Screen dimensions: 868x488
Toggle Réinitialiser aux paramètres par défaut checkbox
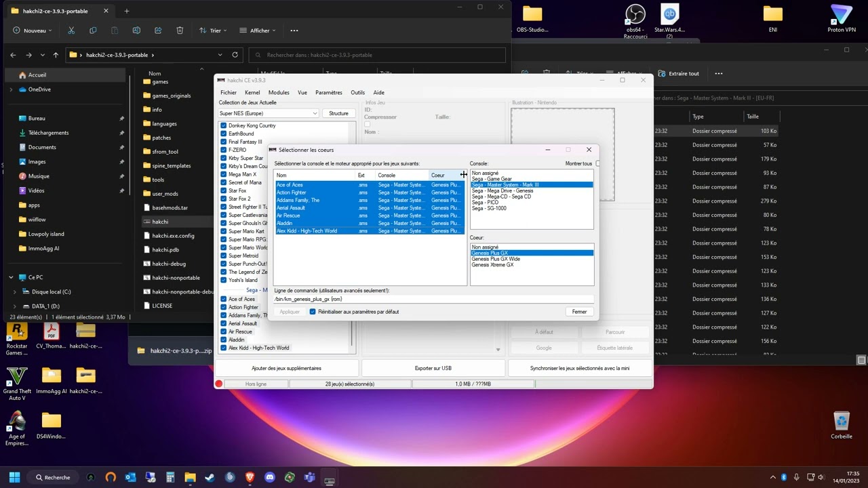(313, 312)
